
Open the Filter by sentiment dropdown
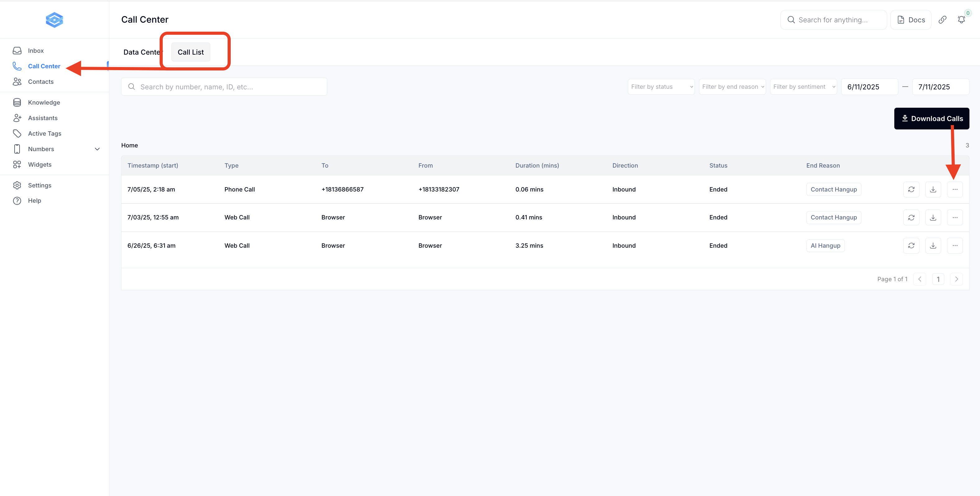pyautogui.click(x=803, y=87)
